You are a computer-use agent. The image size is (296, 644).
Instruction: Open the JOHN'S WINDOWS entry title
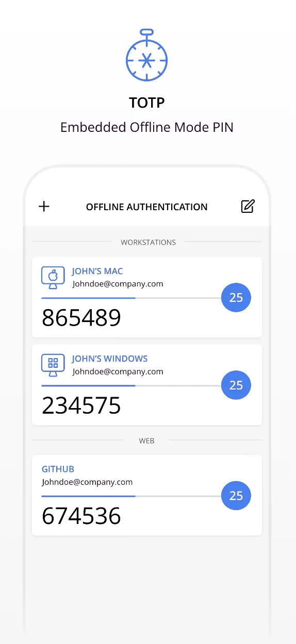pyautogui.click(x=110, y=359)
